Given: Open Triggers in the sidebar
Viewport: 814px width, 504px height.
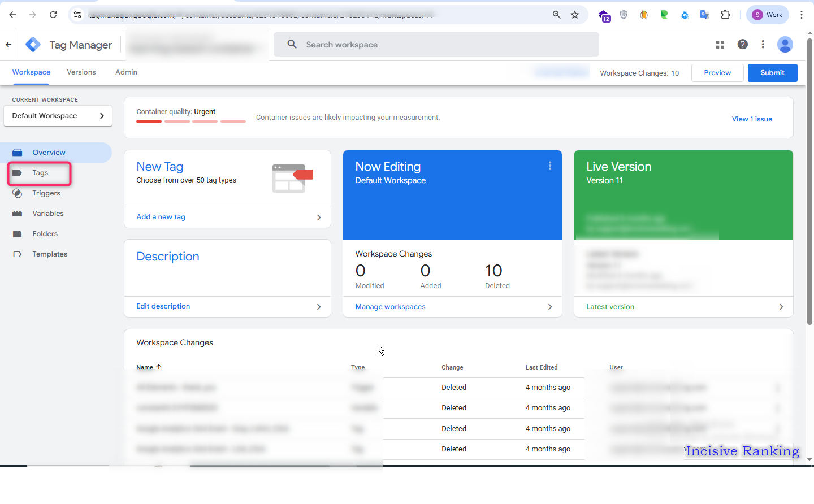Looking at the screenshot, I should (46, 193).
